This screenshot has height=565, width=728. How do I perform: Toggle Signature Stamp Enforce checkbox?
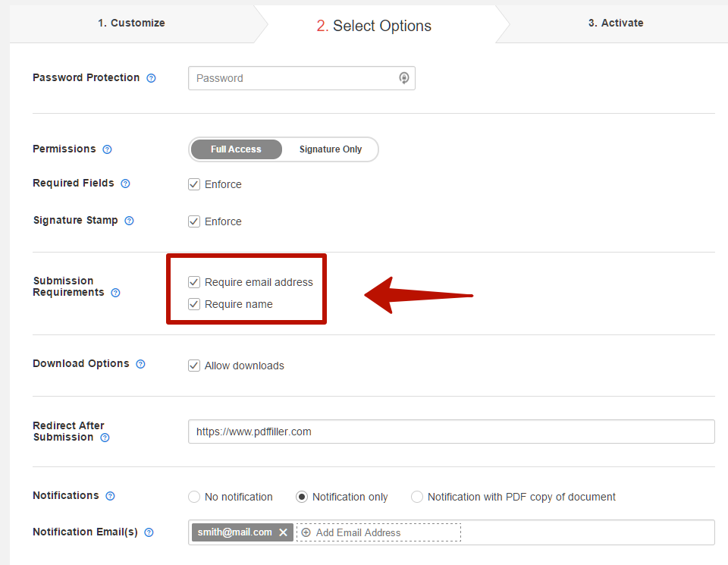tap(194, 221)
